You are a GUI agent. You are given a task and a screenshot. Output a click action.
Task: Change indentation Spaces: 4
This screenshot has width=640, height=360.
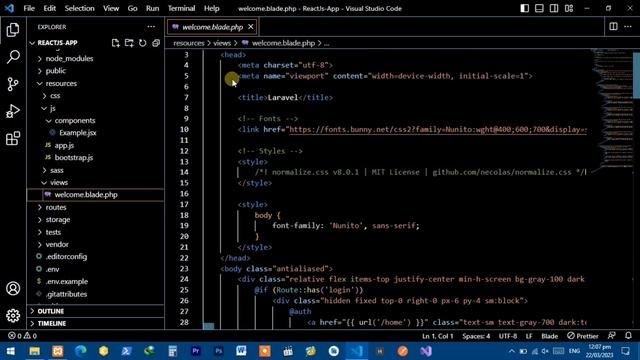[x=476, y=336]
